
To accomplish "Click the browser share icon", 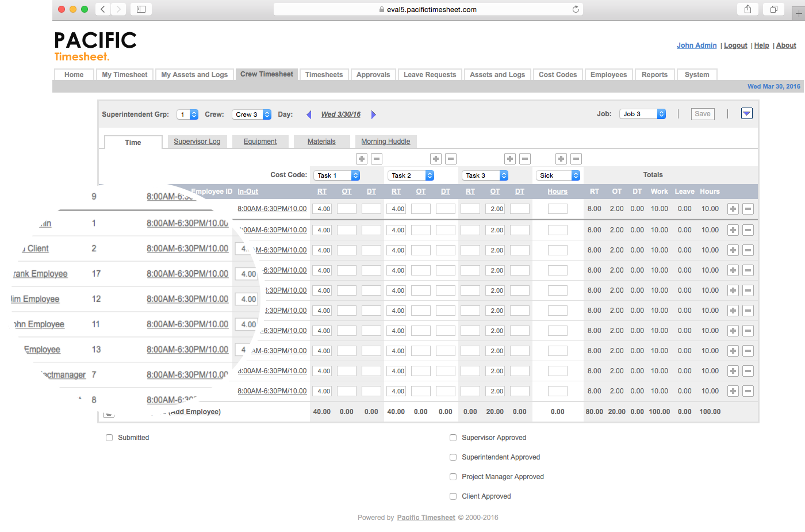I will click(x=747, y=9).
